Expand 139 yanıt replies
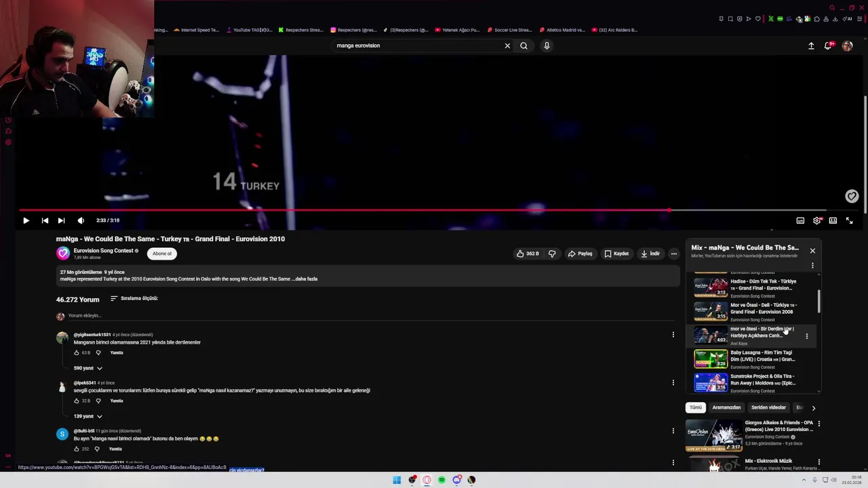Image resolution: width=868 pixels, height=488 pixels. (x=88, y=416)
